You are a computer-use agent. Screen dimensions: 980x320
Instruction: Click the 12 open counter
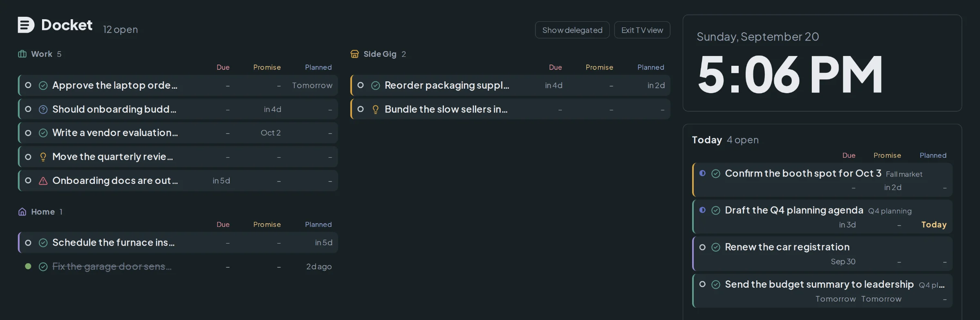tap(120, 29)
